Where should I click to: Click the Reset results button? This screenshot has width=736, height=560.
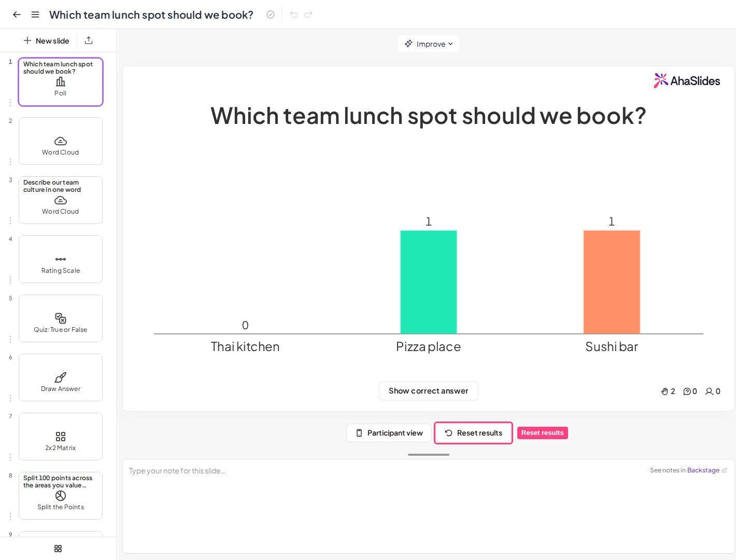473,433
